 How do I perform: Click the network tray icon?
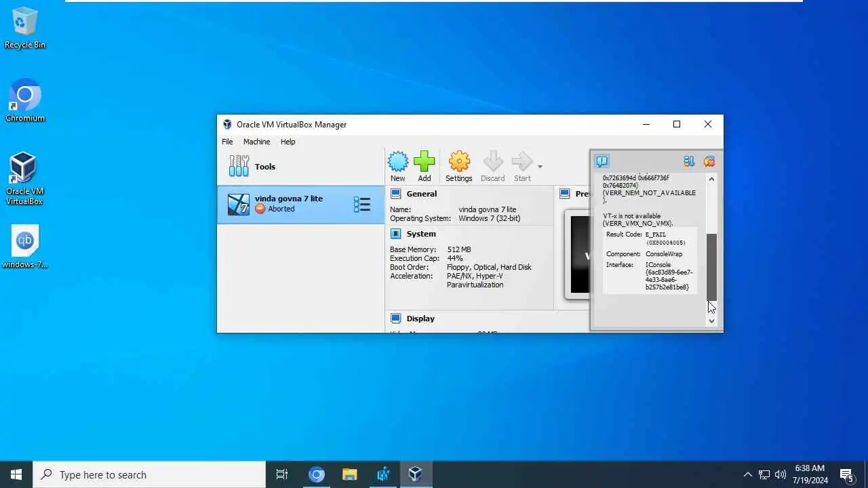(x=764, y=474)
